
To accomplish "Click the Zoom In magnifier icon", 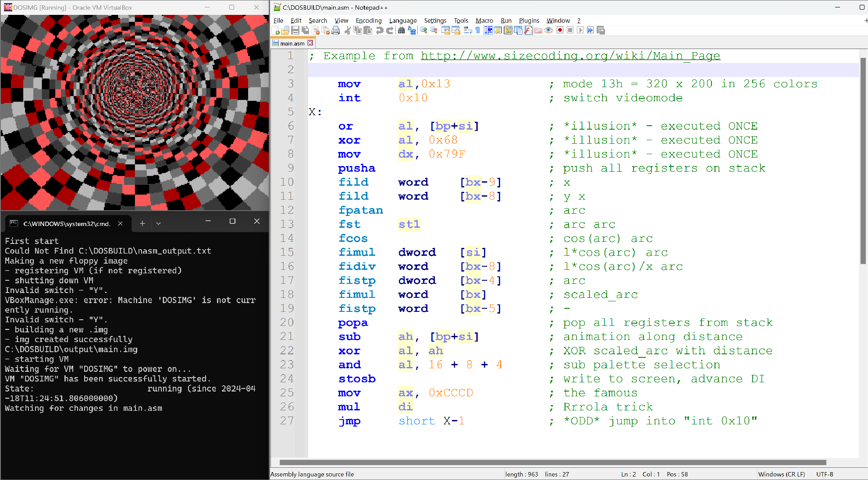I will pyautogui.click(x=423, y=30).
